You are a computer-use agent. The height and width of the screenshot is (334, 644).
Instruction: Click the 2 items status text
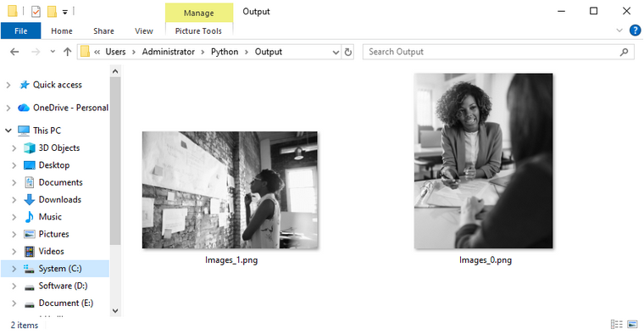pyautogui.click(x=25, y=325)
